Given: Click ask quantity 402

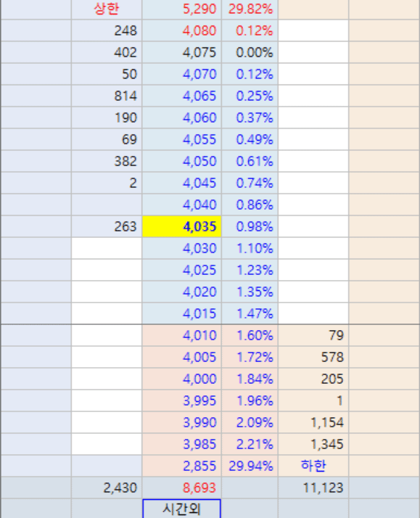Looking at the screenshot, I should coord(125,52).
